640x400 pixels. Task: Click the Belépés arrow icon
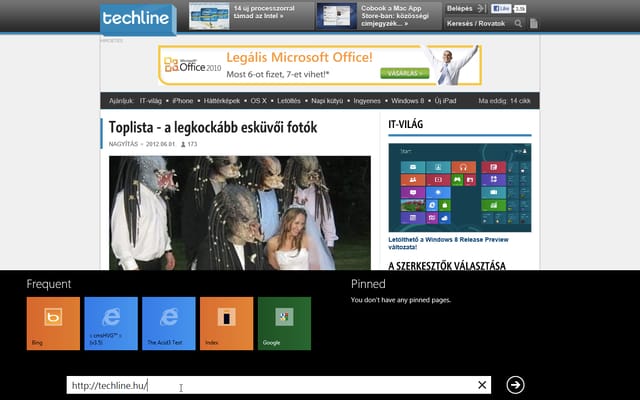481,9
